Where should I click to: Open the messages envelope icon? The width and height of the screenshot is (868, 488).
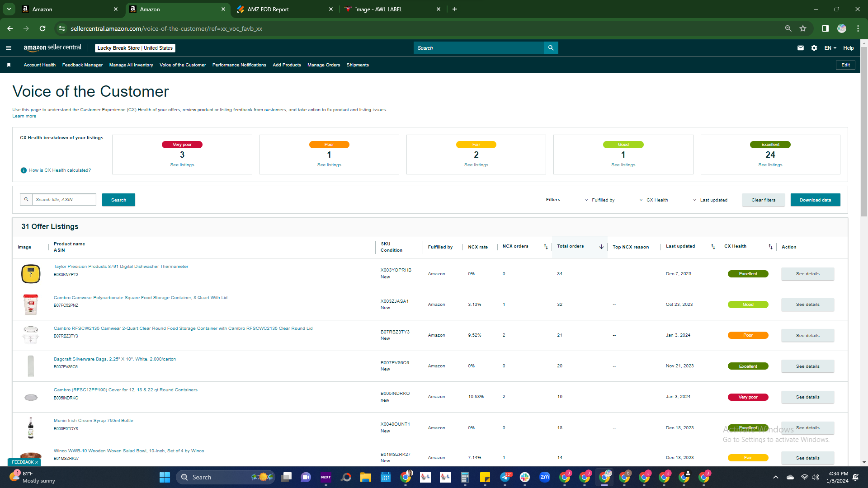(801, 48)
